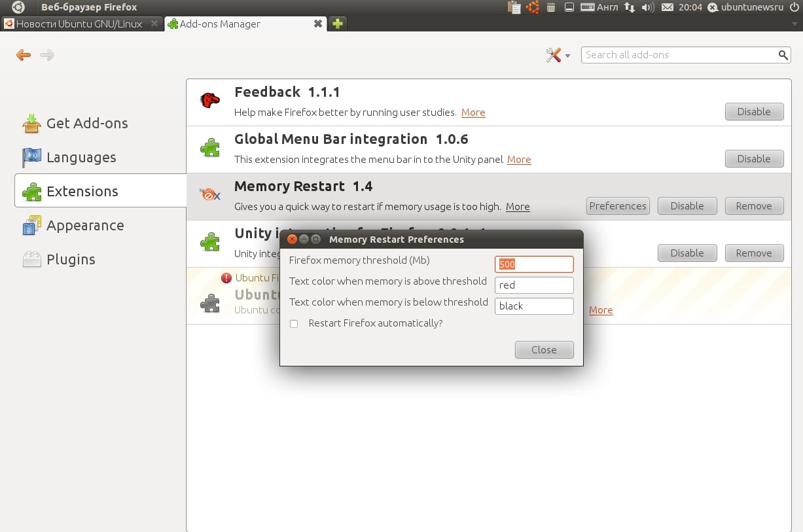Click the Feedback extension red icon
The height and width of the screenshot is (532, 803).
[210, 101]
